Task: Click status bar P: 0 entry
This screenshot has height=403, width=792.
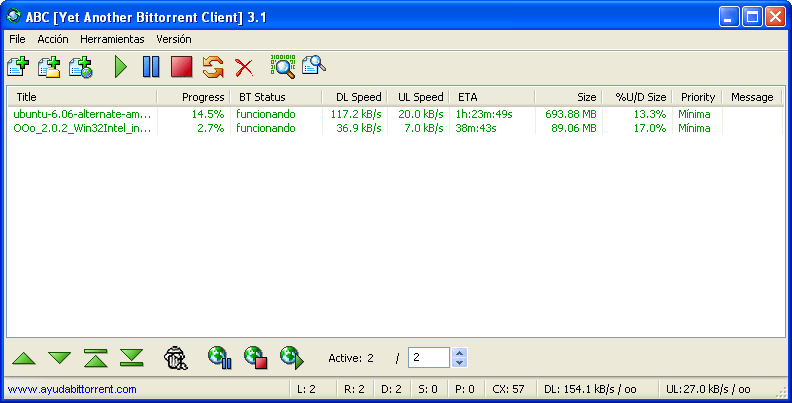Action: pyautogui.click(x=465, y=389)
